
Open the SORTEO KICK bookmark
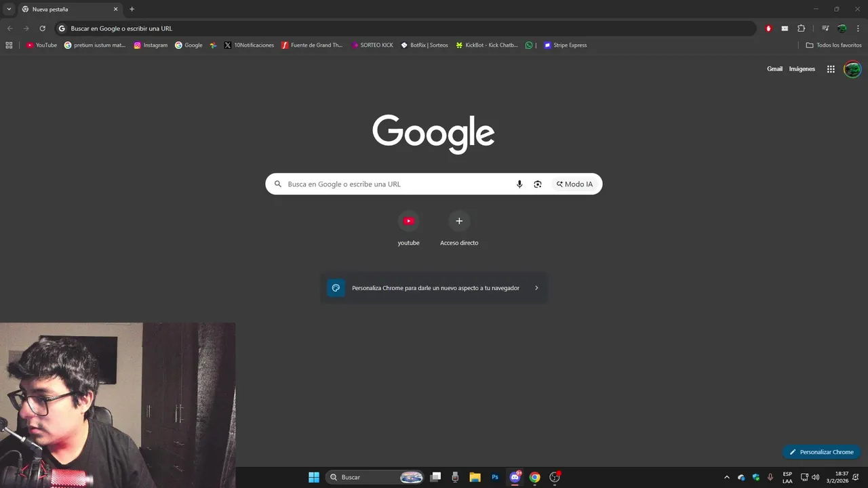(372, 45)
